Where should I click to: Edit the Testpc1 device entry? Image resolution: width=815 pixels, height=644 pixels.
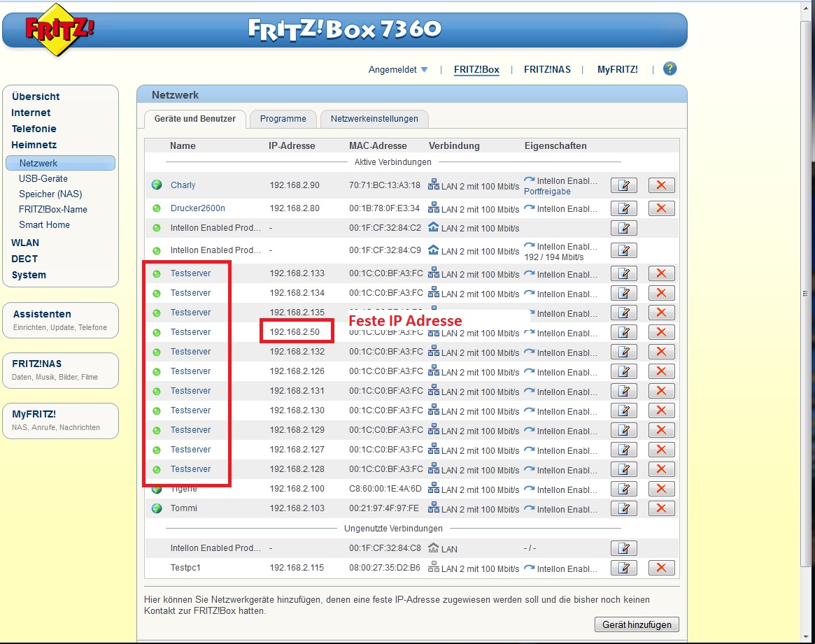point(623,568)
